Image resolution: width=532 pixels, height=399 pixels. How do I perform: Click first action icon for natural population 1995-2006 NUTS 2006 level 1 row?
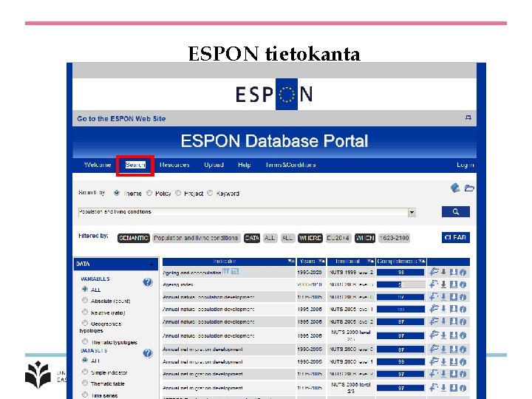[434, 309]
